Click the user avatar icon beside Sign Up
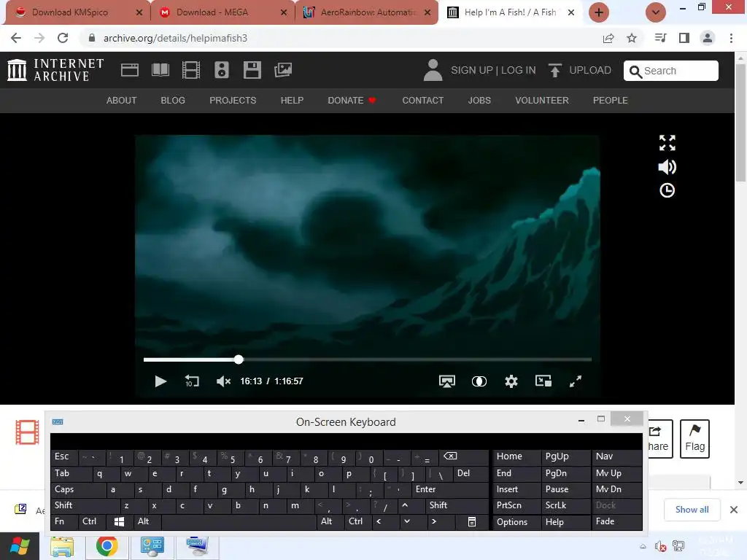 click(433, 70)
